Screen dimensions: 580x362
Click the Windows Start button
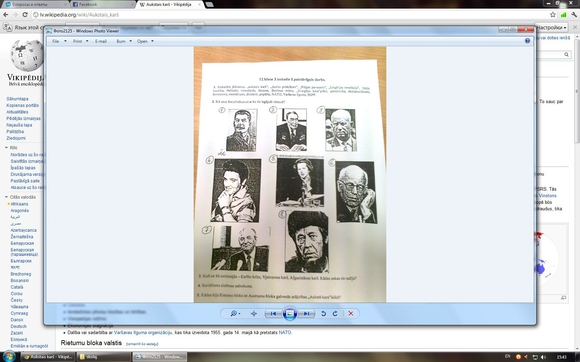(9, 357)
